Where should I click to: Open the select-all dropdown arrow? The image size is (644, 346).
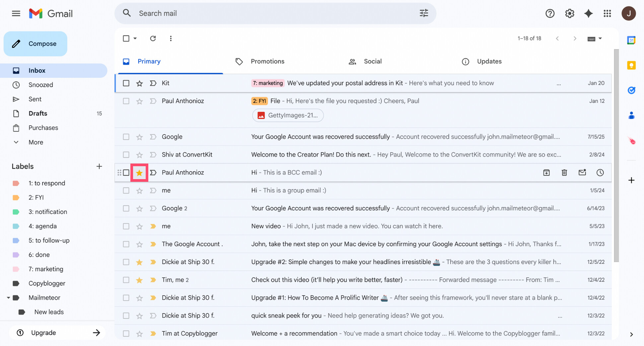click(x=135, y=38)
